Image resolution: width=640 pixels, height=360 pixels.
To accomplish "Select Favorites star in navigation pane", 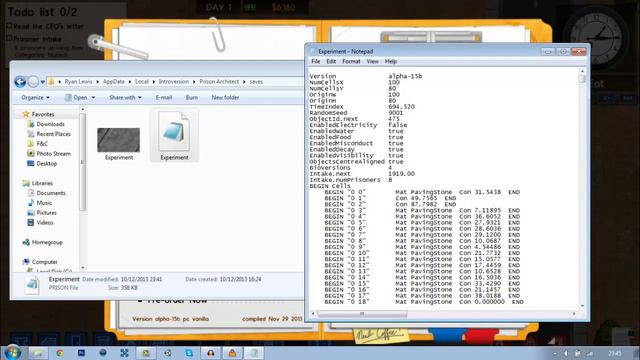I will click(x=26, y=114).
